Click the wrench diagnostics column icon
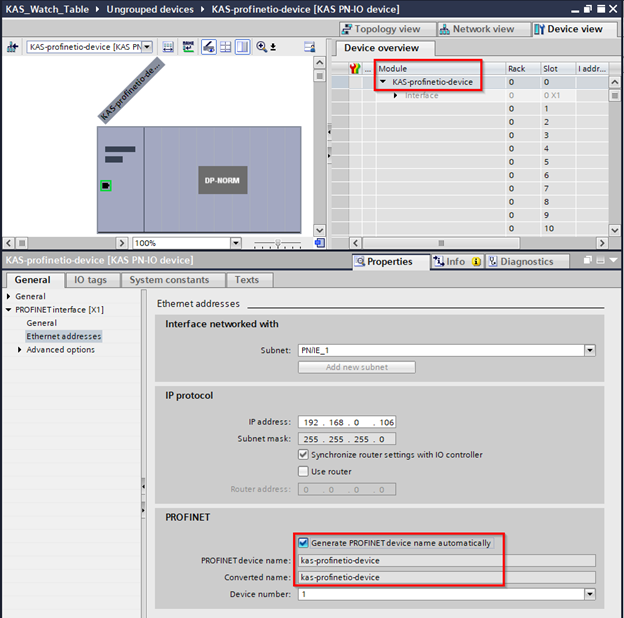 355,68
